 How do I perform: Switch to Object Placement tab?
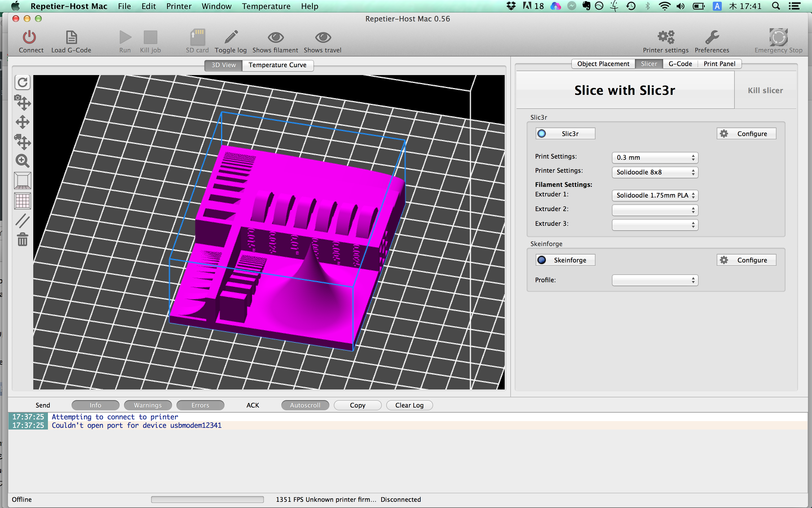[x=603, y=64]
